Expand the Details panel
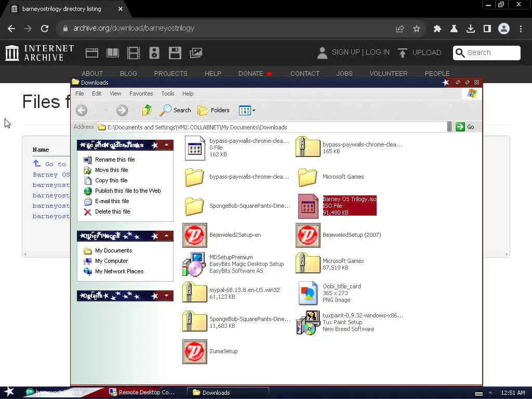This screenshot has width=532, height=399. click(x=167, y=296)
